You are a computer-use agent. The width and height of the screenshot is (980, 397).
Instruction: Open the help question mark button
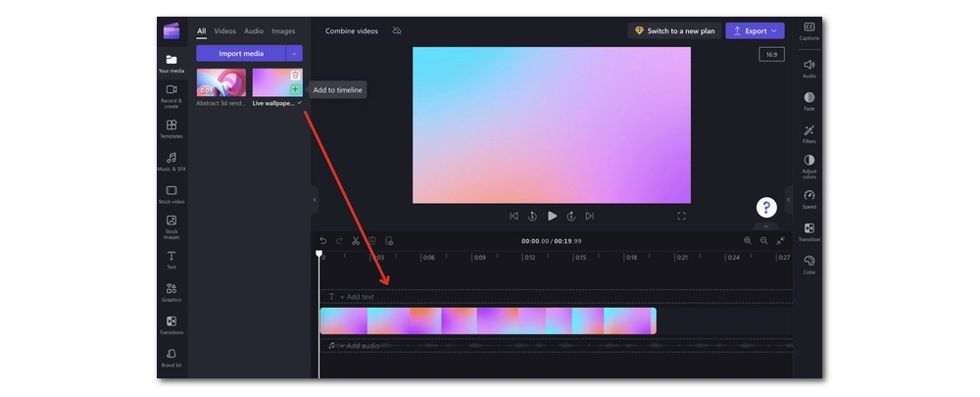pos(766,207)
